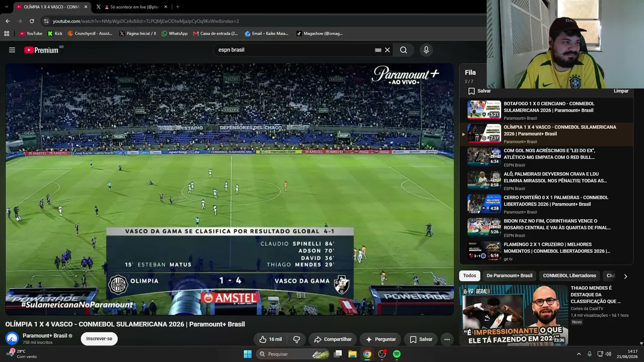Open the Kick bookmark

(x=55, y=34)
